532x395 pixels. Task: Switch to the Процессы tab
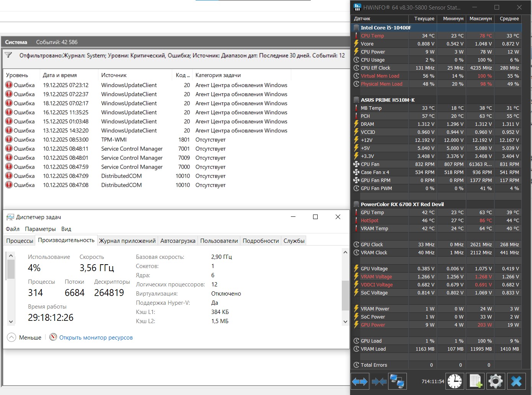(x=20, y=241)
